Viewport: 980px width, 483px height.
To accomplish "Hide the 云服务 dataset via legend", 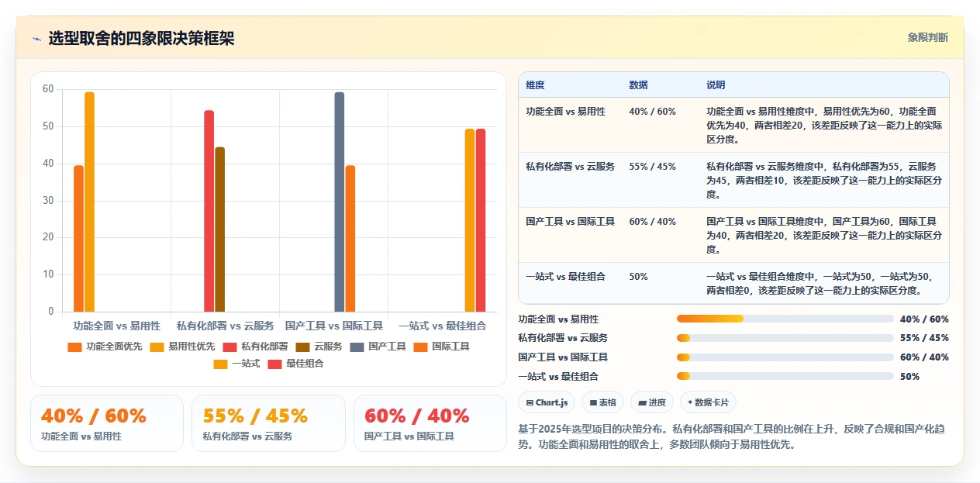I will click(x=319, y=347).
